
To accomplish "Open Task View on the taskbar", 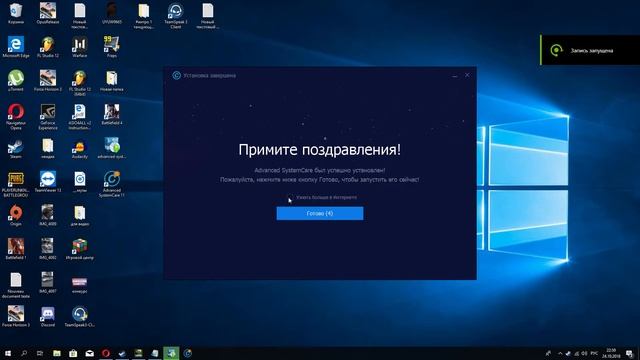I will pos(40,353).
